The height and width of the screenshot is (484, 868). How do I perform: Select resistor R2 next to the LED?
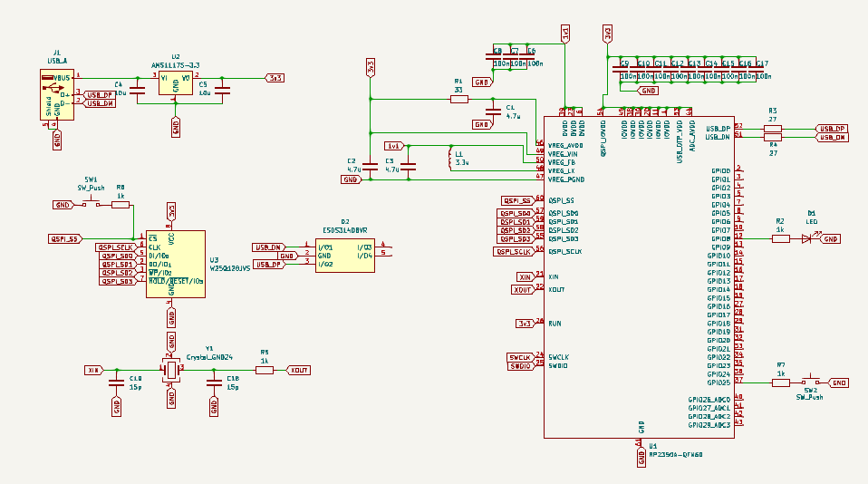[780, 238]
